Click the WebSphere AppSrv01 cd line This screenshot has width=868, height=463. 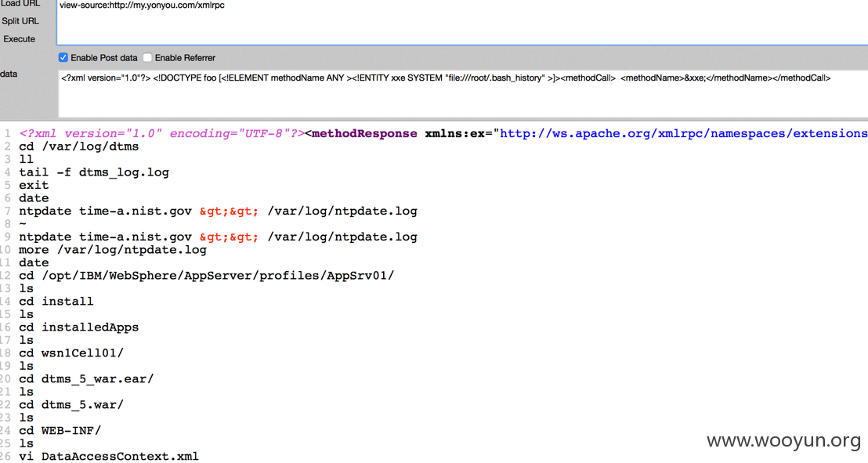click(207, 276)
